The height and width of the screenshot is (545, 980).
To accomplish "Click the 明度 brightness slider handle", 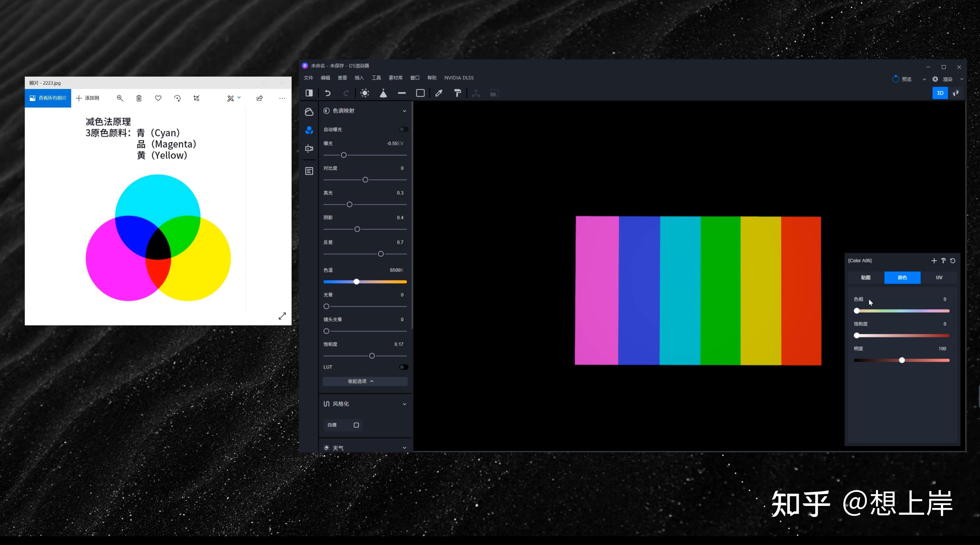I will click(902, 360).
